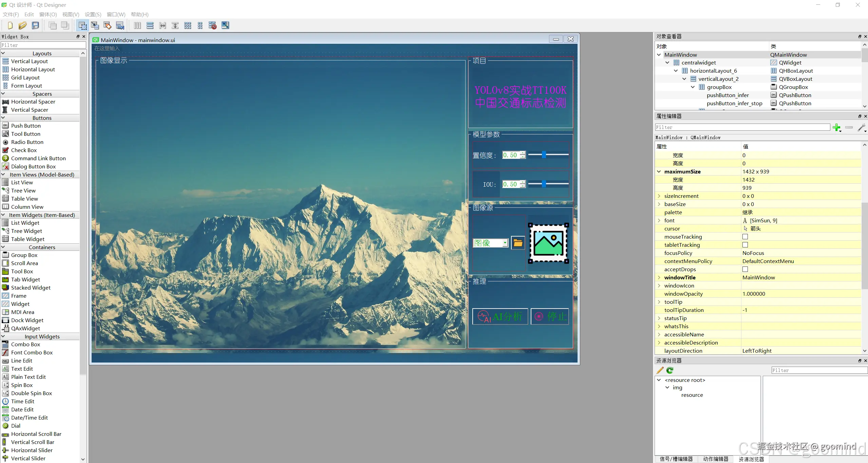Open the 窗体(O) menu
This screenshot has width=868, height=463.
coord(48,14)
